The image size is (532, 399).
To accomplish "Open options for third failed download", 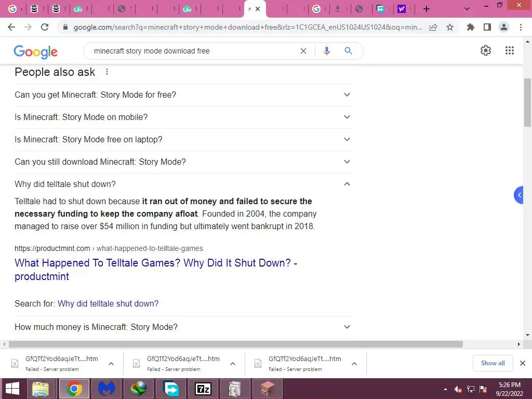I will pos(354,364).
